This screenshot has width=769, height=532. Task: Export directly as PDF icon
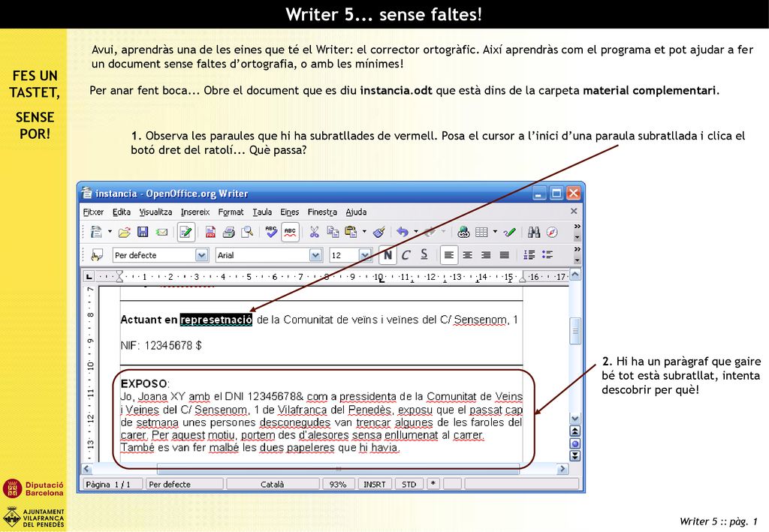click(x=210, y=232)
